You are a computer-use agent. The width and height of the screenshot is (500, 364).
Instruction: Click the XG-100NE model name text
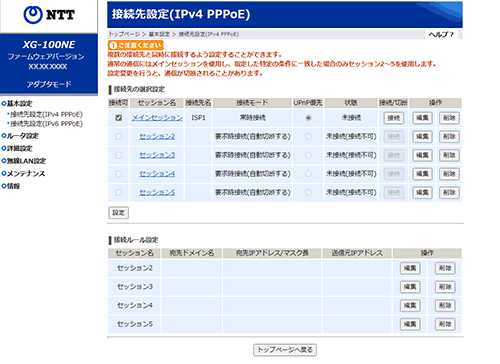(x=49, y=45)
